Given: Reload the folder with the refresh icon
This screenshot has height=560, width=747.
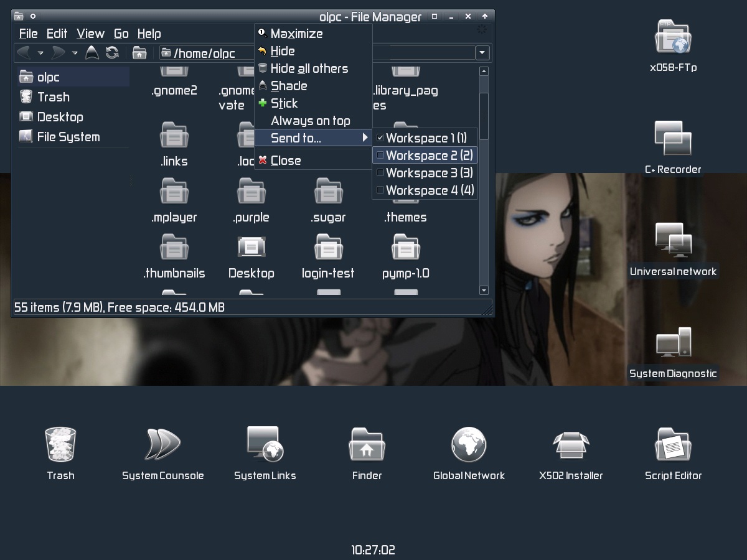Looking at the screenshot, I should pyautogui.click(x=112, y=53).
